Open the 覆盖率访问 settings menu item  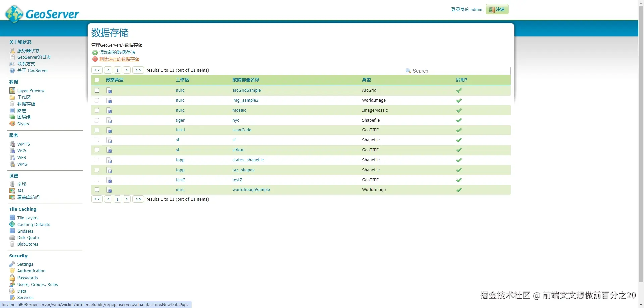(x=29, y=197)
